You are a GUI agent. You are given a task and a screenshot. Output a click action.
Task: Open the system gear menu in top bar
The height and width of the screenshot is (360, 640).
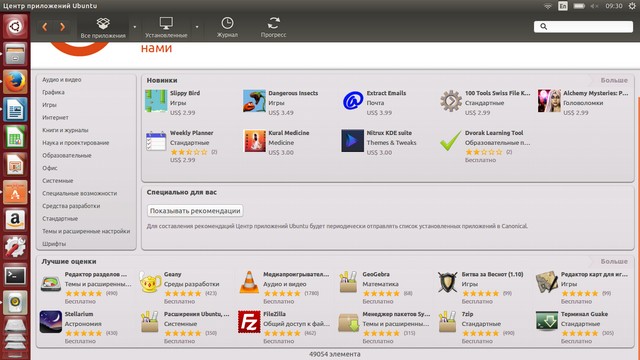point(632,6)
